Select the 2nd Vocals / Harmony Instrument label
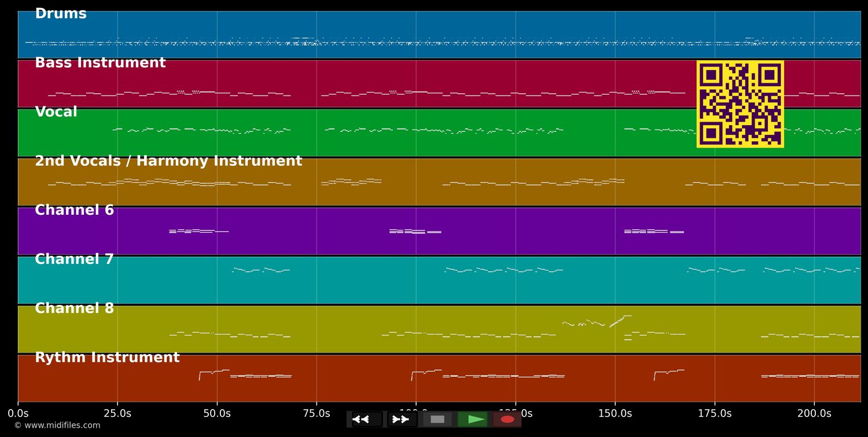This screenshot has width=868, height=437. tap(168, 161)
